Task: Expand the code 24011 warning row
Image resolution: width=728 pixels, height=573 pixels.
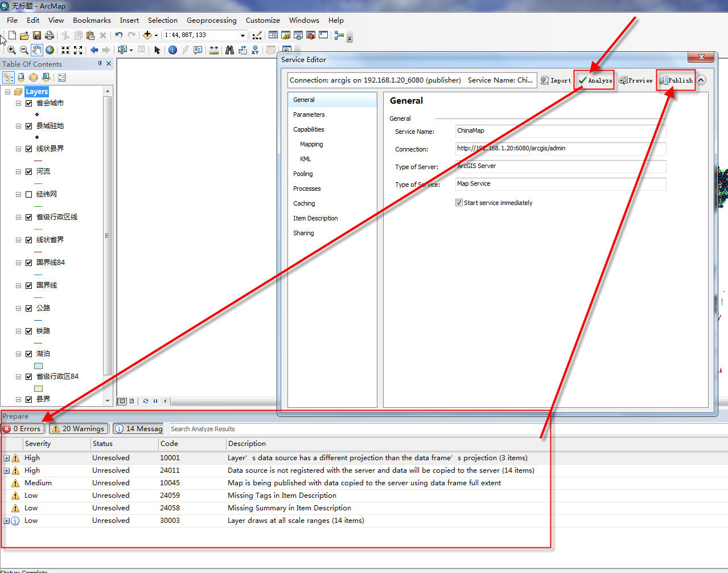Action: coord(6,470)
